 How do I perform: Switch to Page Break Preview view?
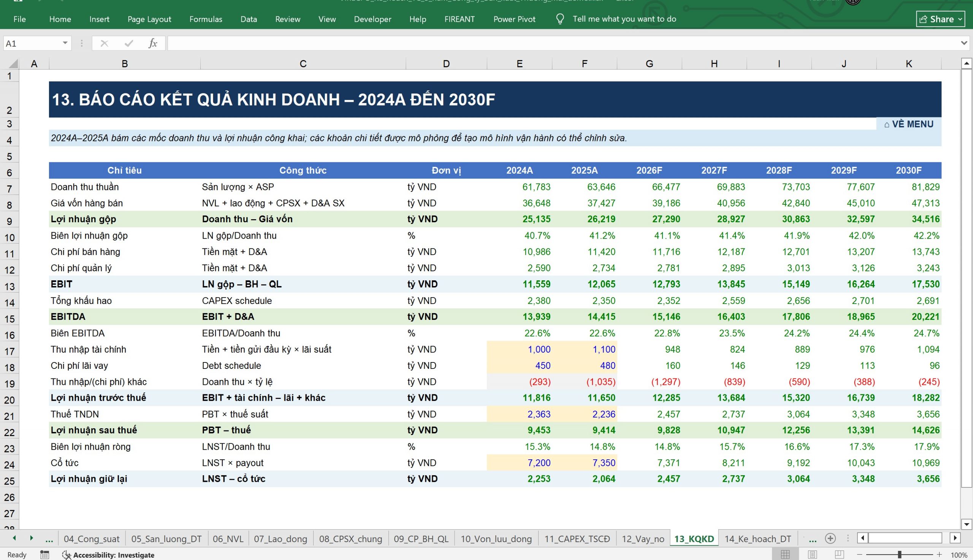point(839,555)
